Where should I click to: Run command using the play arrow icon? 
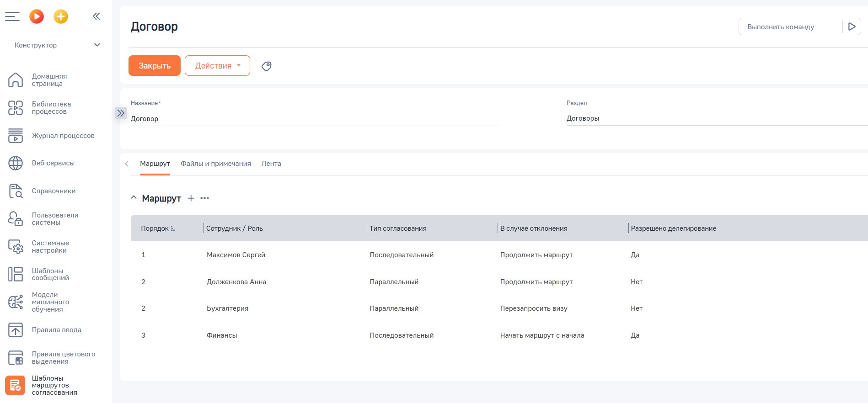pos(852,27)
